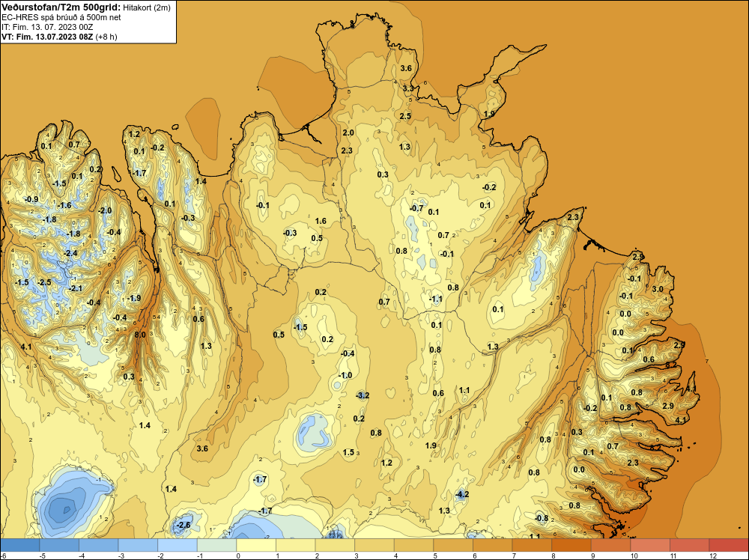Click the pale green legend swatch between -1 and 0
749x560 pixels.
217,545
